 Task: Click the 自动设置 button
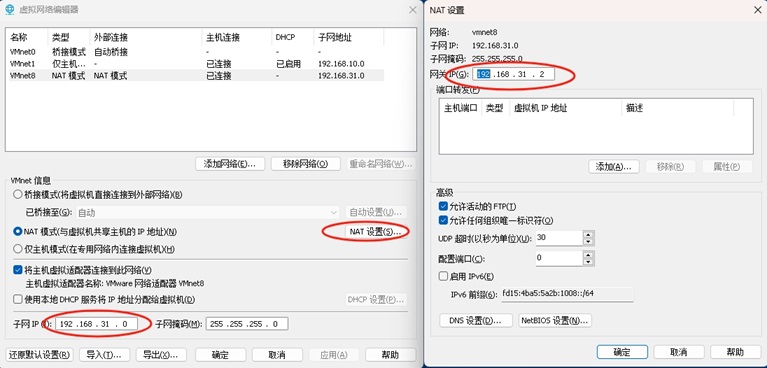pos(377,212)
